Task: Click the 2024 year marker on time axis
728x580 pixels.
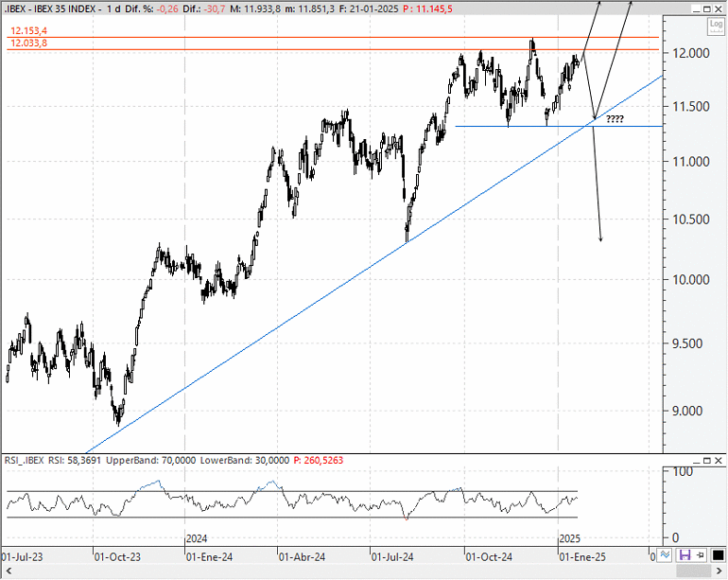Action: pos(197,539)
